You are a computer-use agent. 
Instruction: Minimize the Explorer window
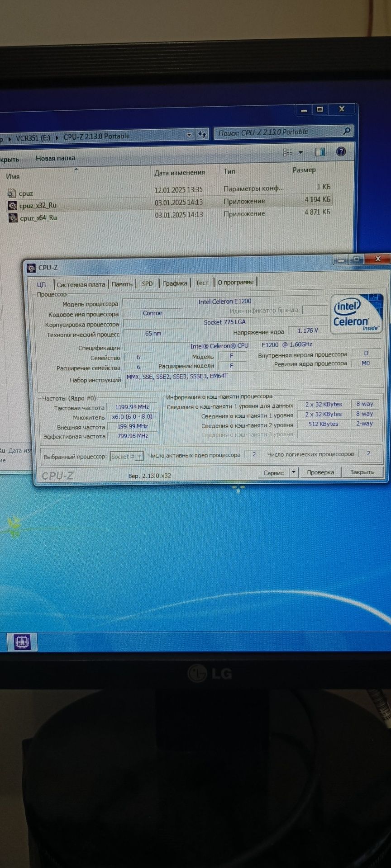pos(304,110)
